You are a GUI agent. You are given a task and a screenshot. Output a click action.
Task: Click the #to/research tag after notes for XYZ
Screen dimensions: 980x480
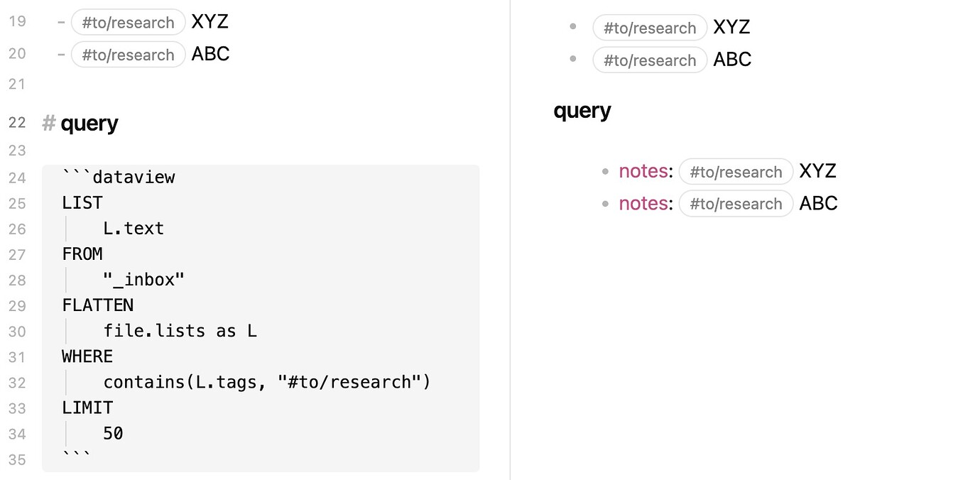tap(736, 172)
